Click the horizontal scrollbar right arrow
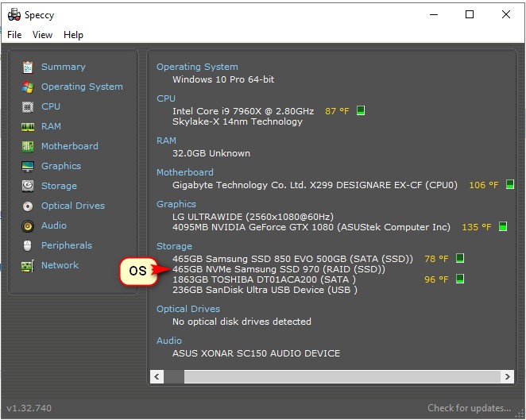The height and width of the screenshot is (420, 526). click(507, 376)
